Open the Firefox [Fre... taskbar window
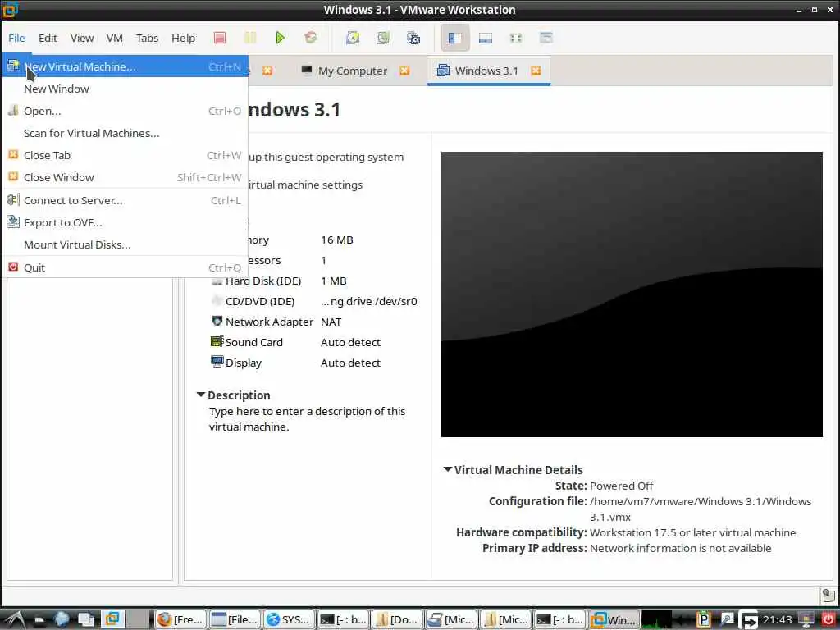The height and width of the screenshot is (630, 840). pos(180,619)
